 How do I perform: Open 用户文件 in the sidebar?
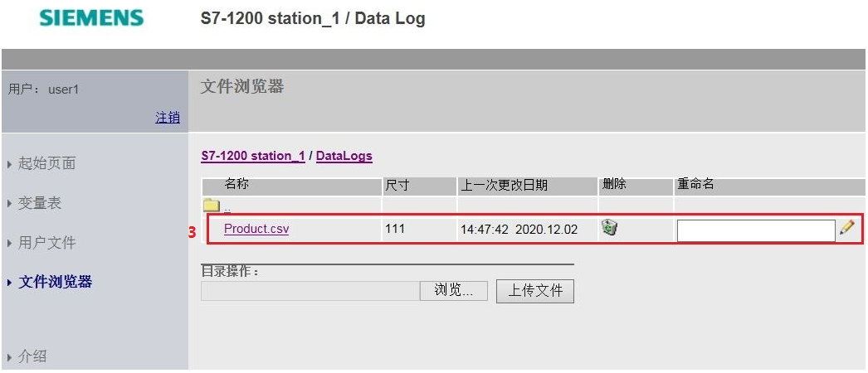coord(46,243)
